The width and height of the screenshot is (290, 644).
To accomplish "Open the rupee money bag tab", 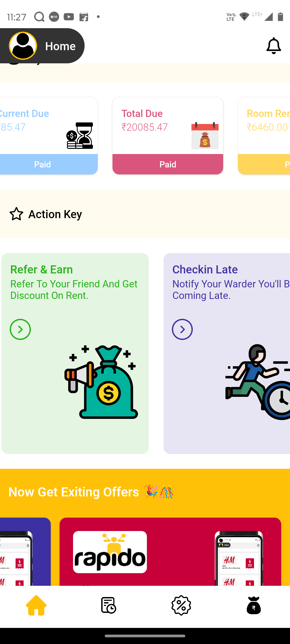I will point(254,605).
